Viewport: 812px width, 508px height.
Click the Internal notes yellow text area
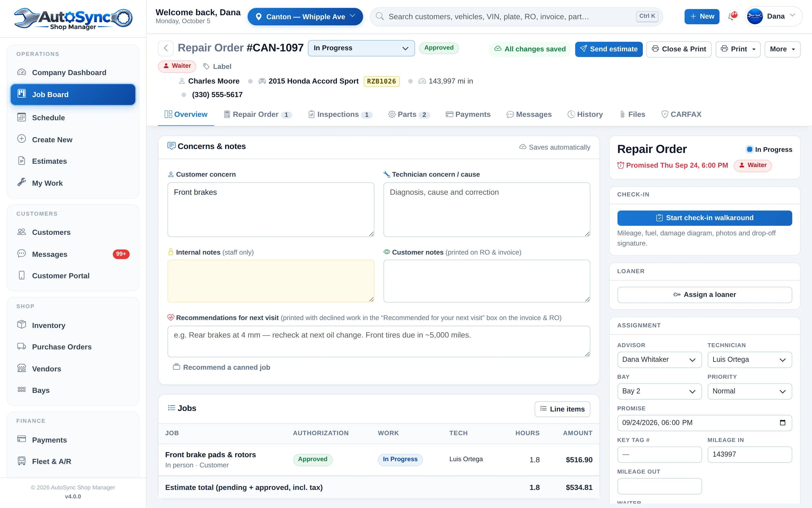271,281
